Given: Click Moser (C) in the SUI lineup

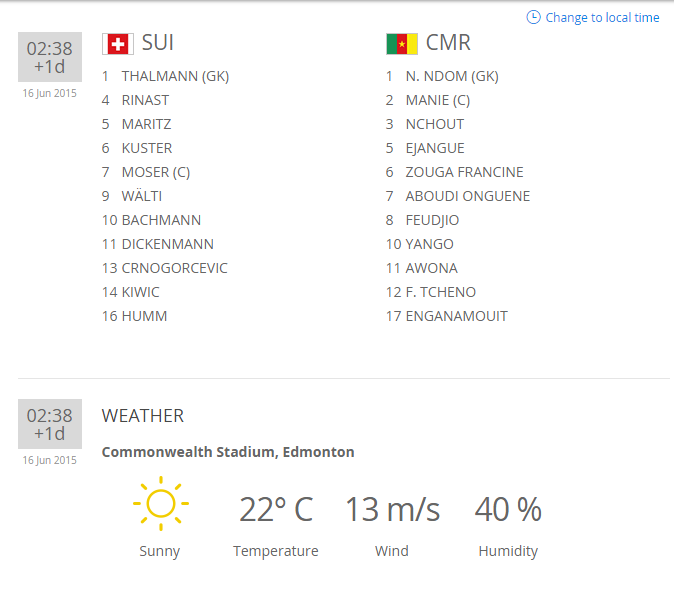Looking at the screenshot, I should pyautogui.click(x=155, y=172).
